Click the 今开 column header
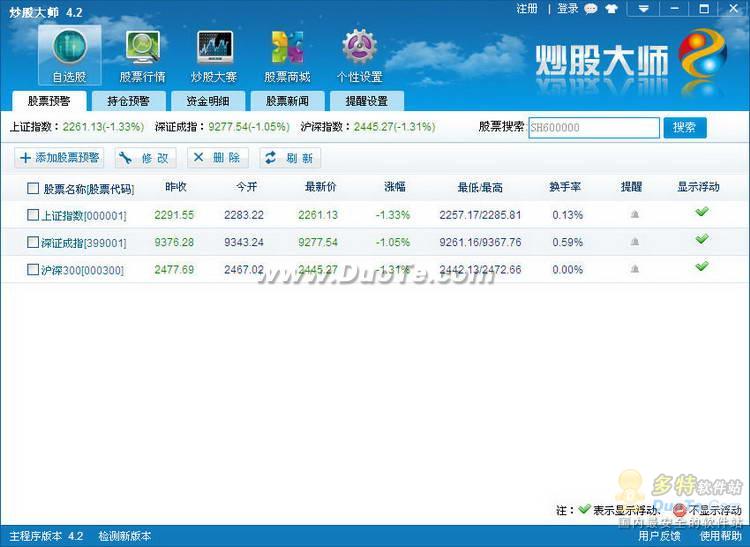Screen dimensions: 750x547 (x=246, y=187)
